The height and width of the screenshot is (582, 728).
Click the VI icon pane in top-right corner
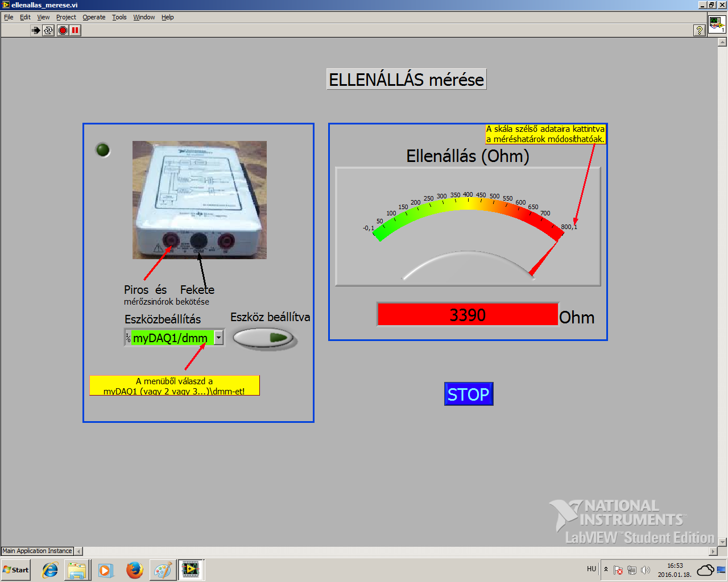[716, 24]
